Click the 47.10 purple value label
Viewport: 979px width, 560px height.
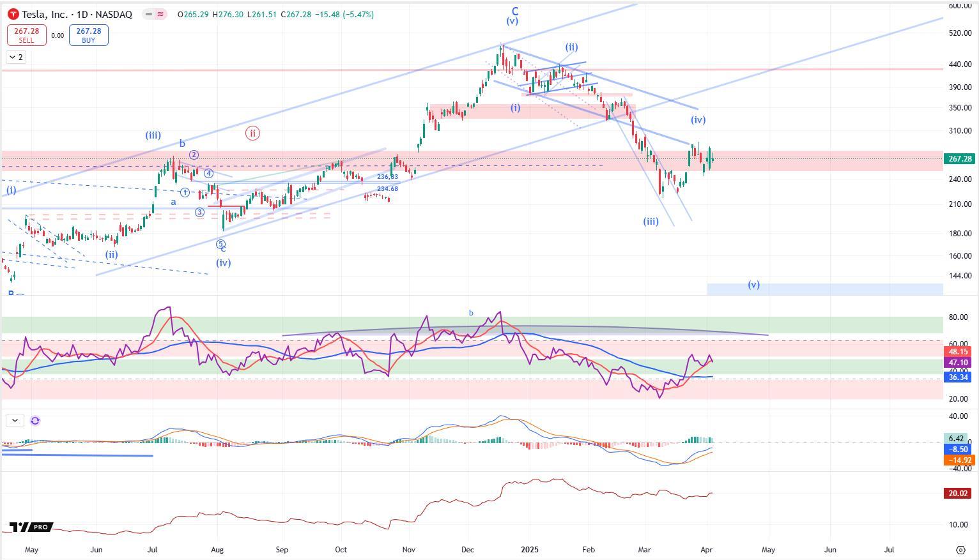point(958,363)
